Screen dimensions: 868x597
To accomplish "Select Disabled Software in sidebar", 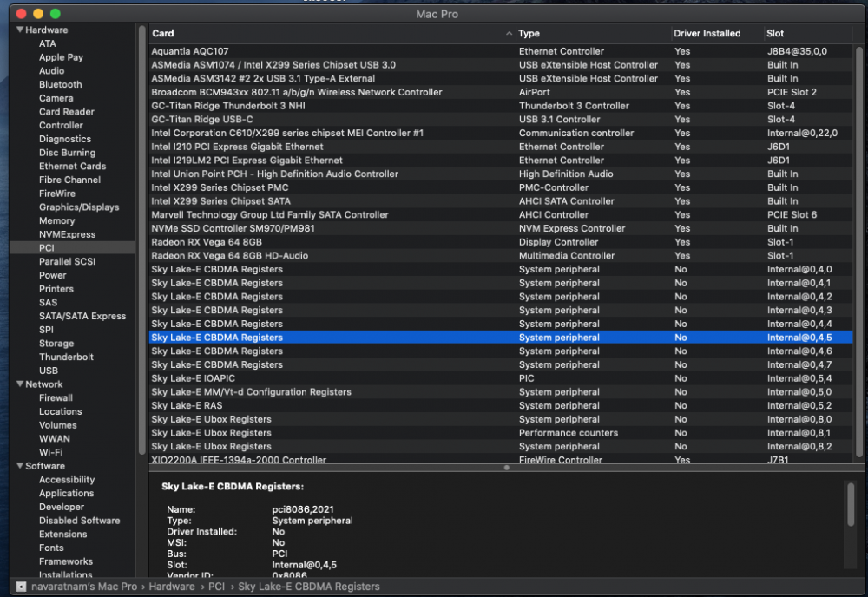I will point(79,520).
